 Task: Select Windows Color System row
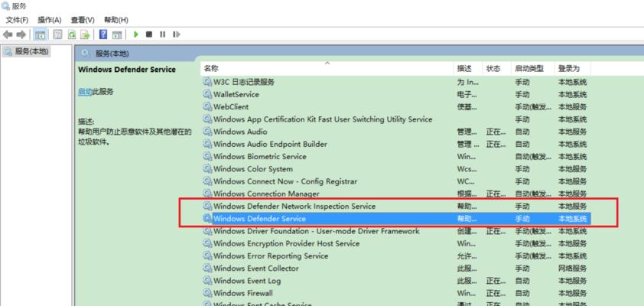395,169
